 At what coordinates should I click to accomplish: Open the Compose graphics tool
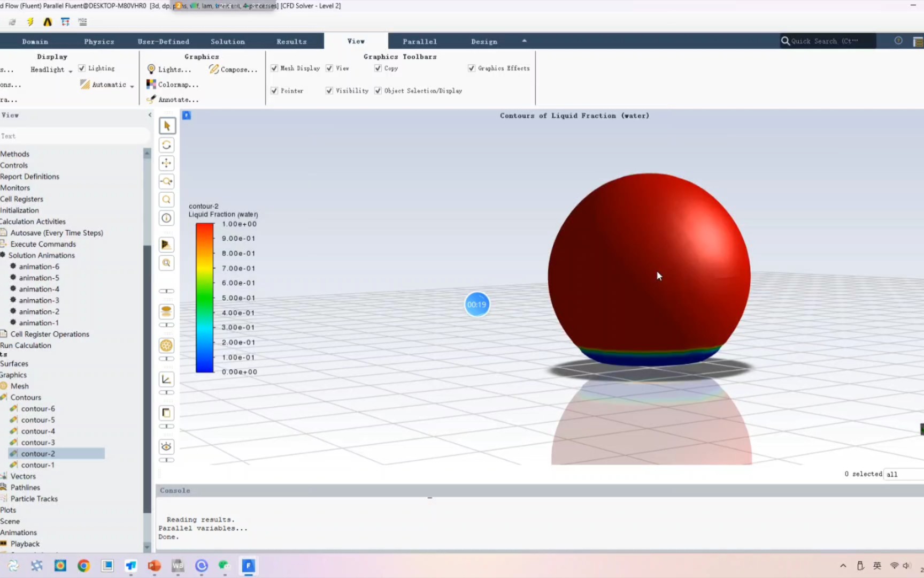(x=233, y=69)
